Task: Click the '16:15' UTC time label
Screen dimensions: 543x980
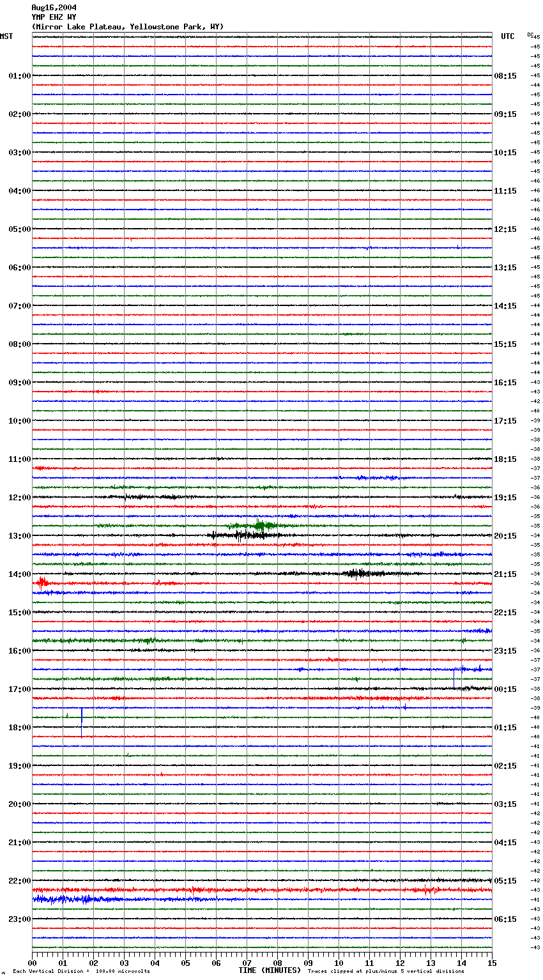Action: click(x=505, y=383)
